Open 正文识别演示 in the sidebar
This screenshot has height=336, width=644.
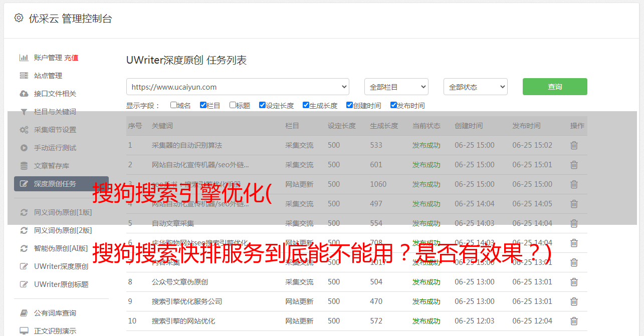click(x=55, y=331)
